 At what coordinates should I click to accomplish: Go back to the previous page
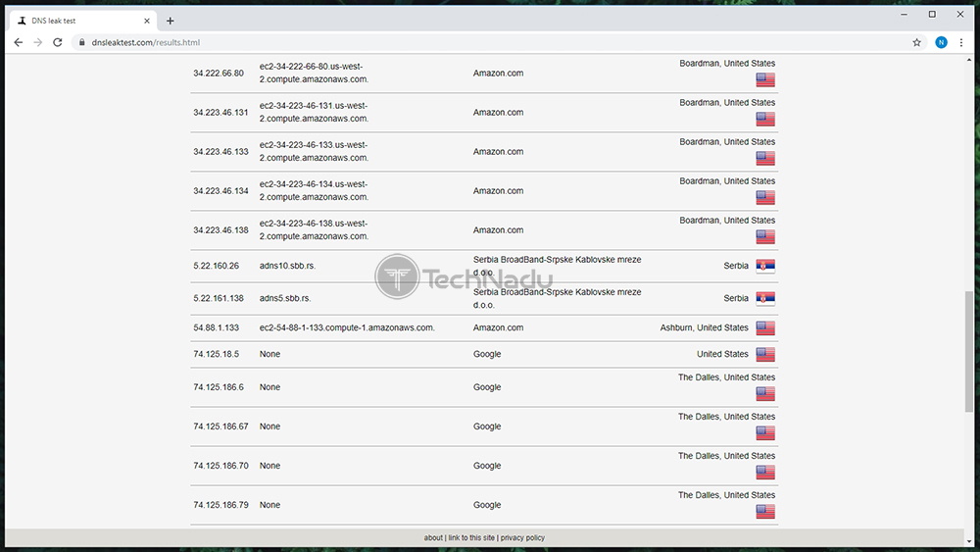[x=18, y=42]
